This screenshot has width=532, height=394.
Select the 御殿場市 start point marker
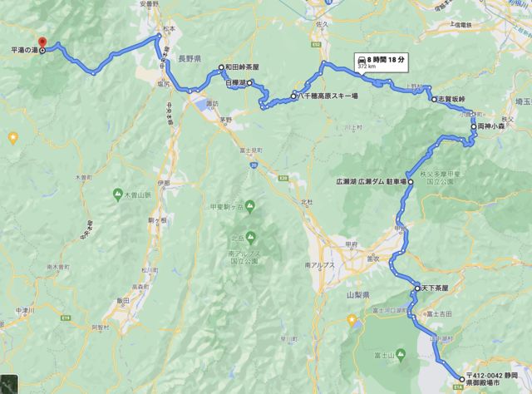point(462,379)
